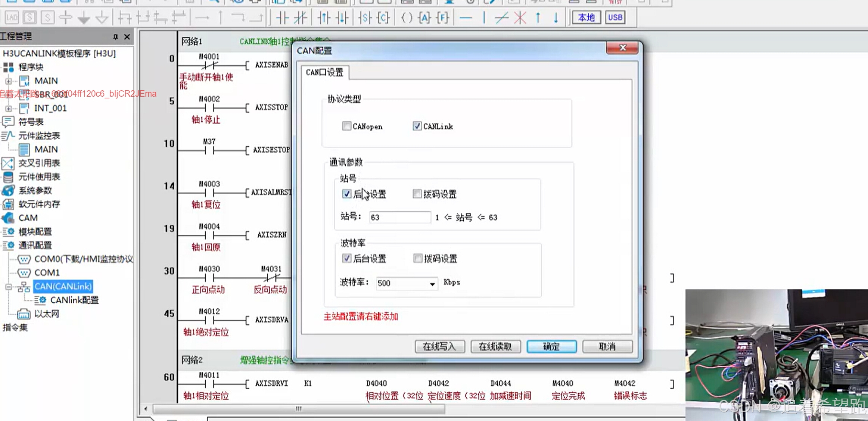Click the USB connection button
The height and width of the screenshot is (421, 868).
tap(615, 18)
